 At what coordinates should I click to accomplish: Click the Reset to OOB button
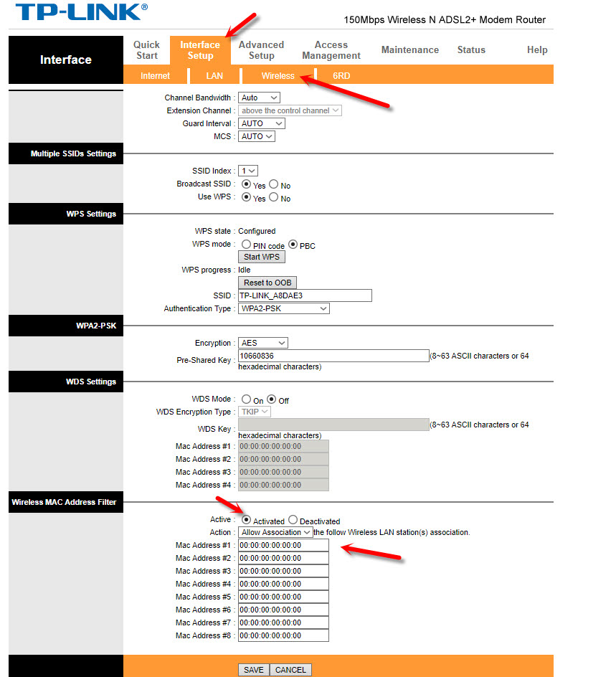coord(267,283)
